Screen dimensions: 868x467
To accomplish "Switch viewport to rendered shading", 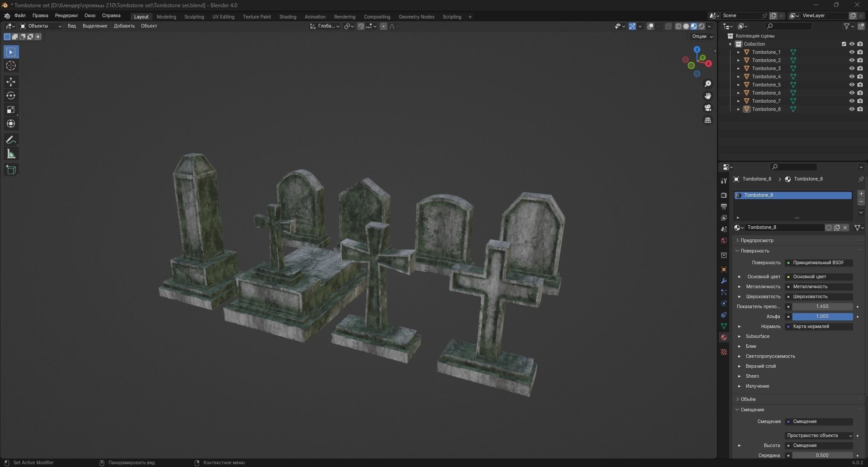I will coord(701,26).
